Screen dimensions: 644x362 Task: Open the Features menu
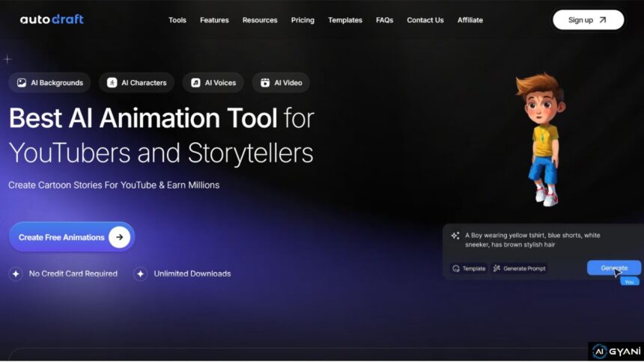[x=214, y=20]
